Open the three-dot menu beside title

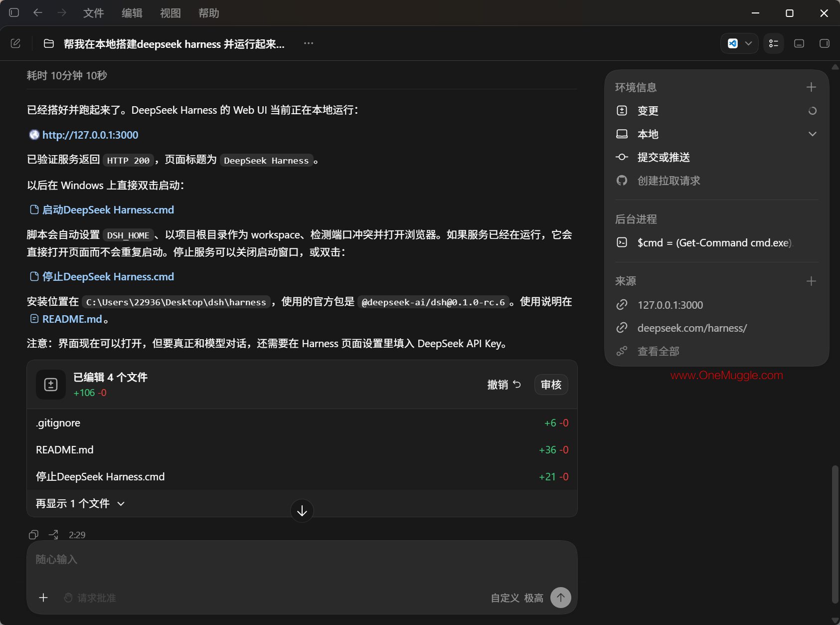click(309, 43)
